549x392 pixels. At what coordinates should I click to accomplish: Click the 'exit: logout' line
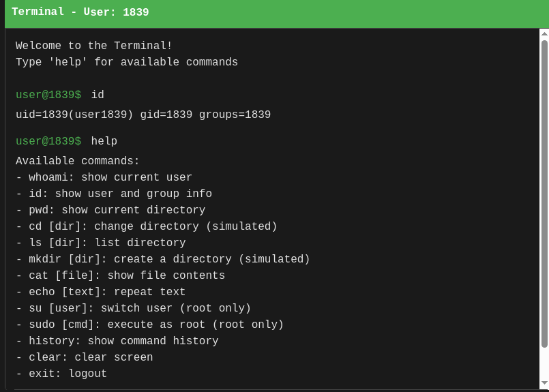(x=61, y=374)
